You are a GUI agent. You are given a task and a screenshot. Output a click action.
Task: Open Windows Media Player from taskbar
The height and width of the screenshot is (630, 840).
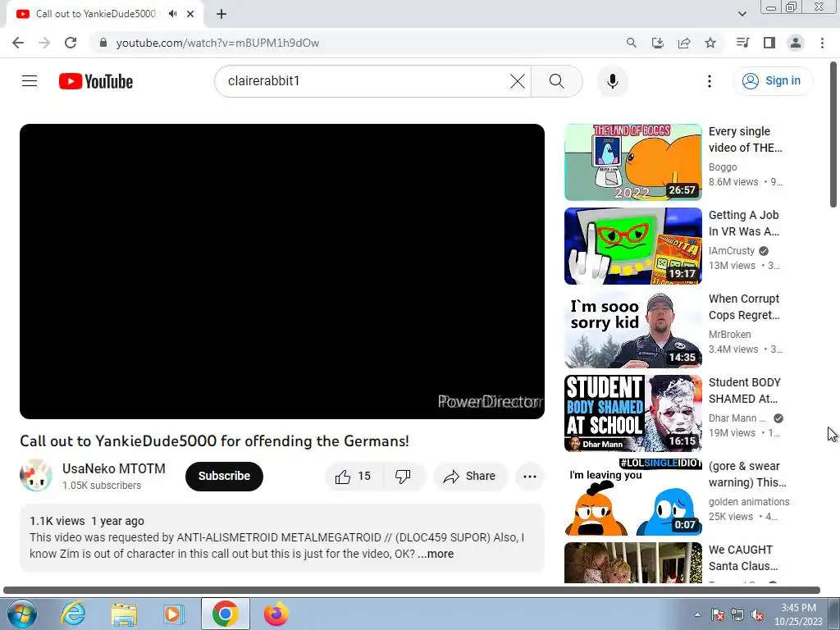(x=174, y=614)
